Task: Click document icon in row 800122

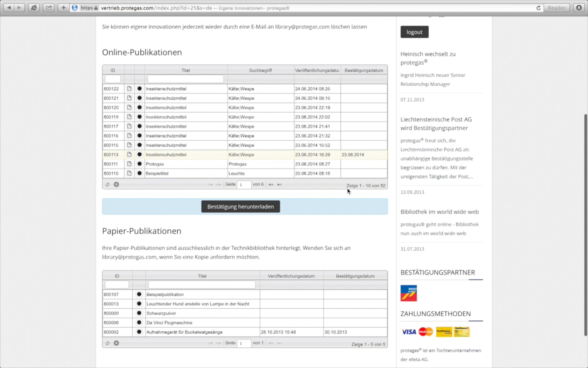Action: (129, 89)
